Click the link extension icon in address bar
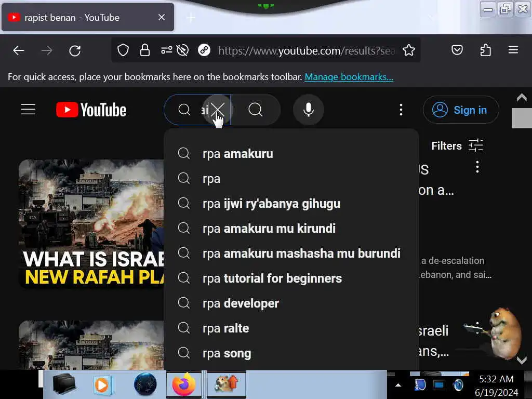Screen dimensions: 532x399 204,50
